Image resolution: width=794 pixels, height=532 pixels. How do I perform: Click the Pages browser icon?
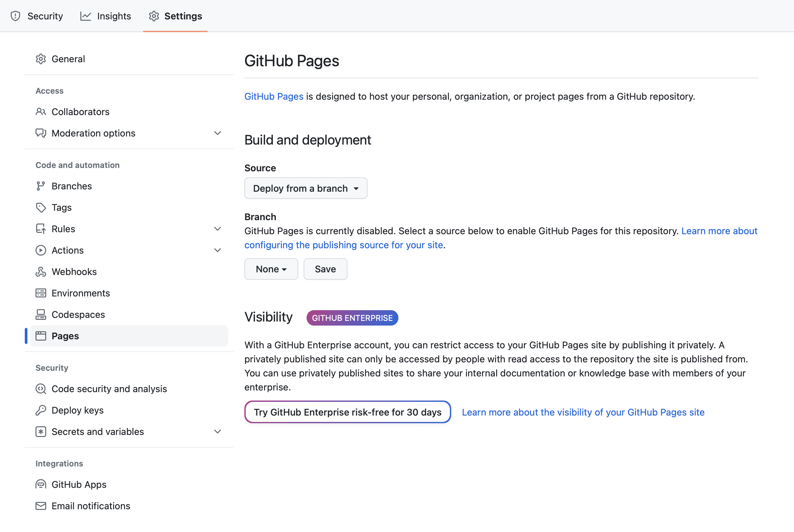pos(41,336)
